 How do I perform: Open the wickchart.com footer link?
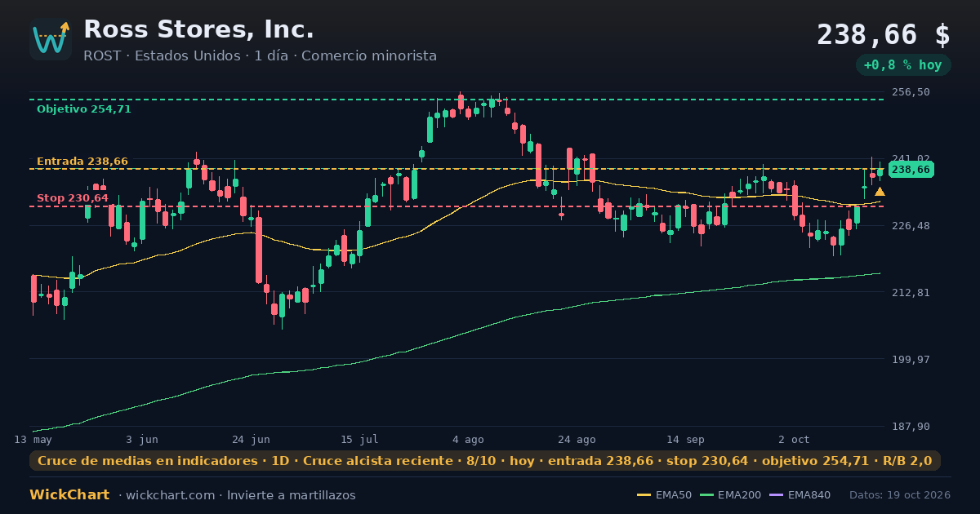171,495
